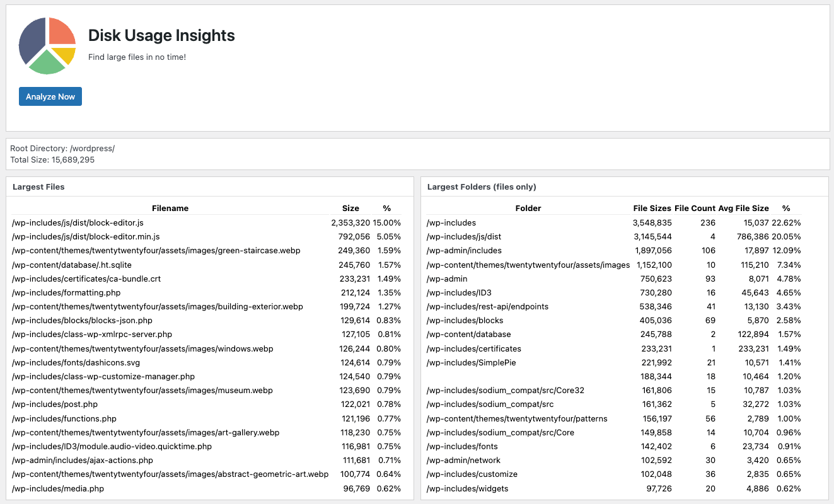Screen dimensions: 834x504
Task: Select the /wp-includes/sodium_compat/src/Core32 folder row
Action: (614, 390)
